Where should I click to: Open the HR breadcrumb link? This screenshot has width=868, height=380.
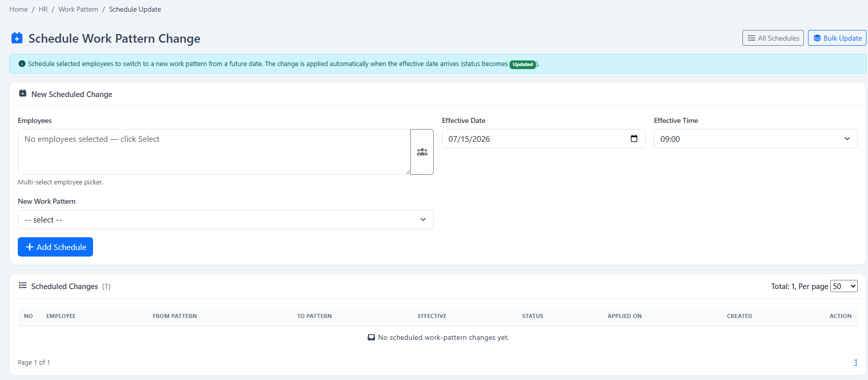point(43,9)
